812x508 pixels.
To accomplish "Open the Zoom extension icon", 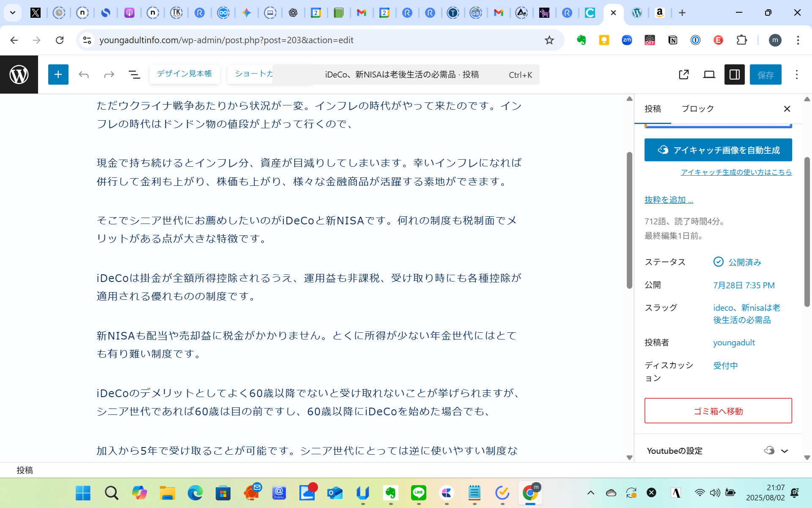I will click(627, 40).
